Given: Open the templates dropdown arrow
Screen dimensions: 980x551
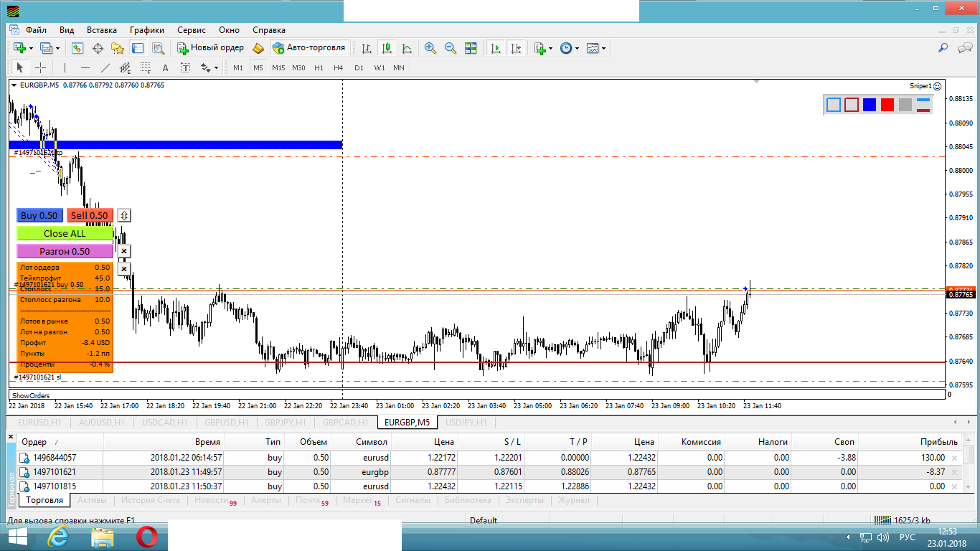Looking at the screenshot, I should tap(603, 48).
